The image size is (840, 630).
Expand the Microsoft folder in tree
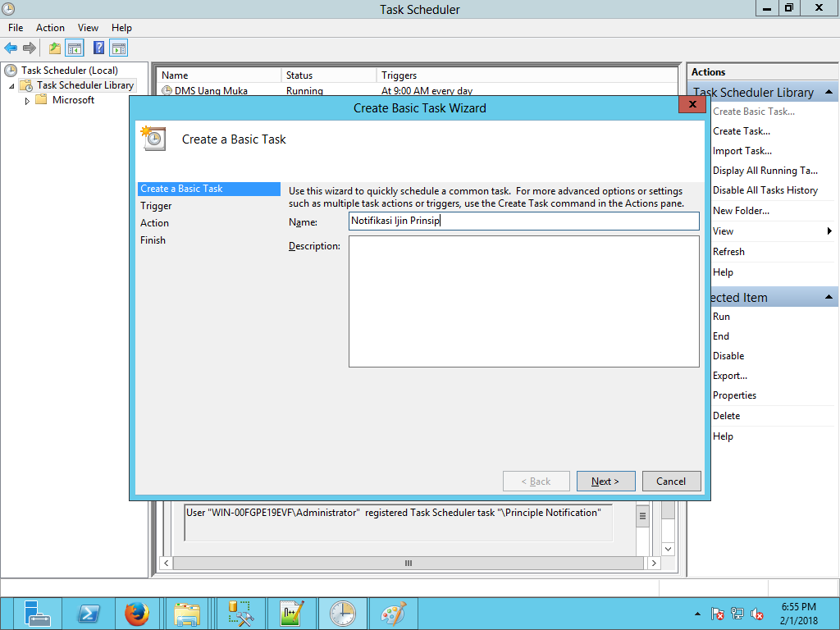(x=27, y=101)
